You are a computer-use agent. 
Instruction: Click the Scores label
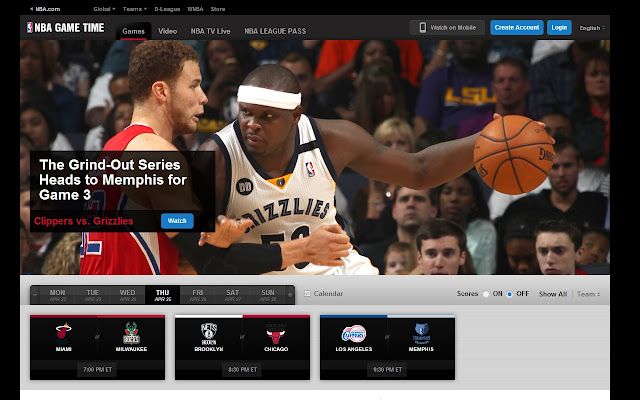(467, 294)
